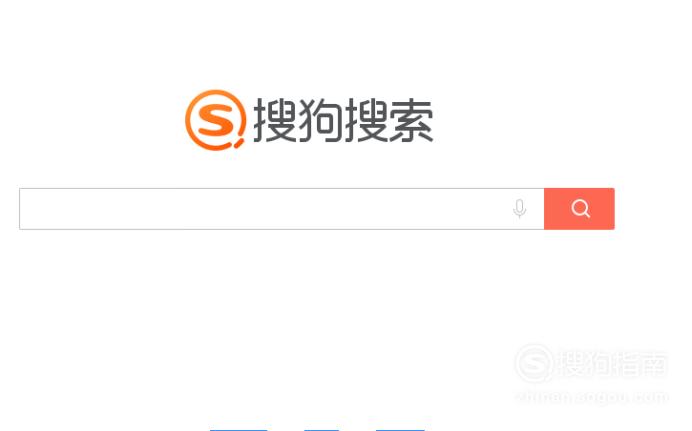Click the middle blue link at page bottom

(321, 429)
